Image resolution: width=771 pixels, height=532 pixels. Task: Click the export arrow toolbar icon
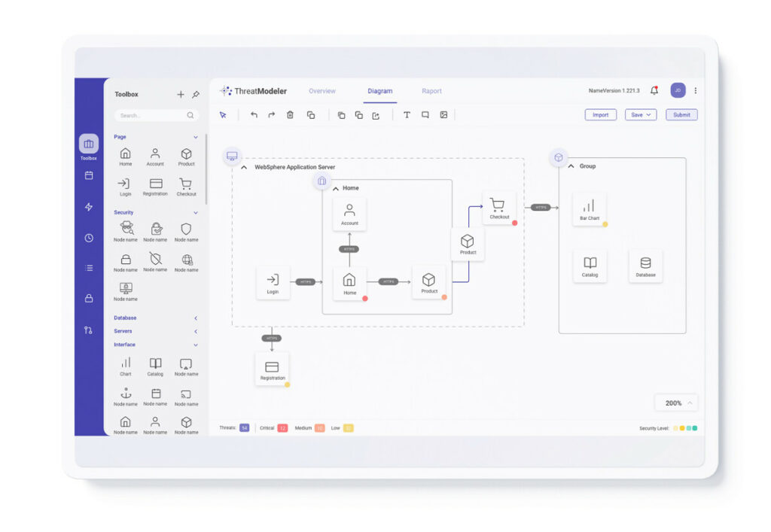point(376,115)
